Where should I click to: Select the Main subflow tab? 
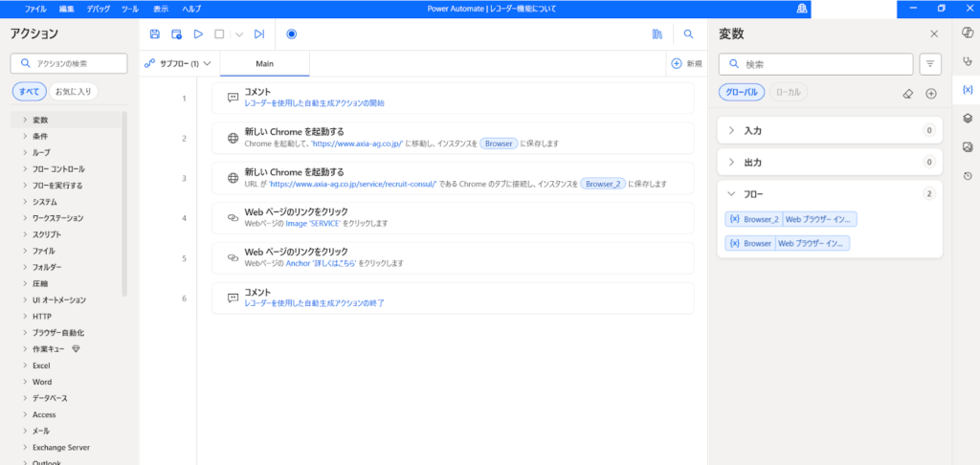click(264, 63)
